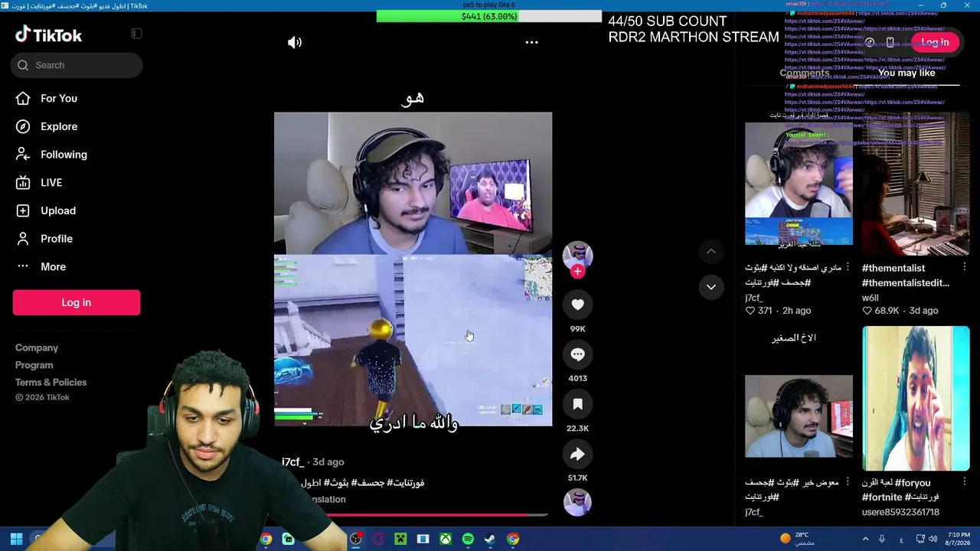Image resolution: width=980 pixels, height=551 pixels.
Task: Like the j7cf_ video with 371 likes
Action: 750,311
